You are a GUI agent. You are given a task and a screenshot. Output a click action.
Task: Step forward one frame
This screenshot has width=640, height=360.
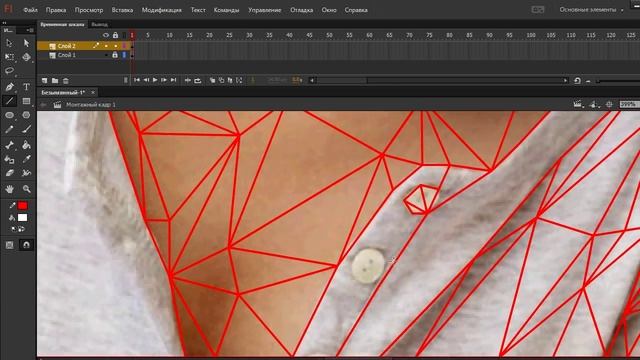(x=164, y=80)
